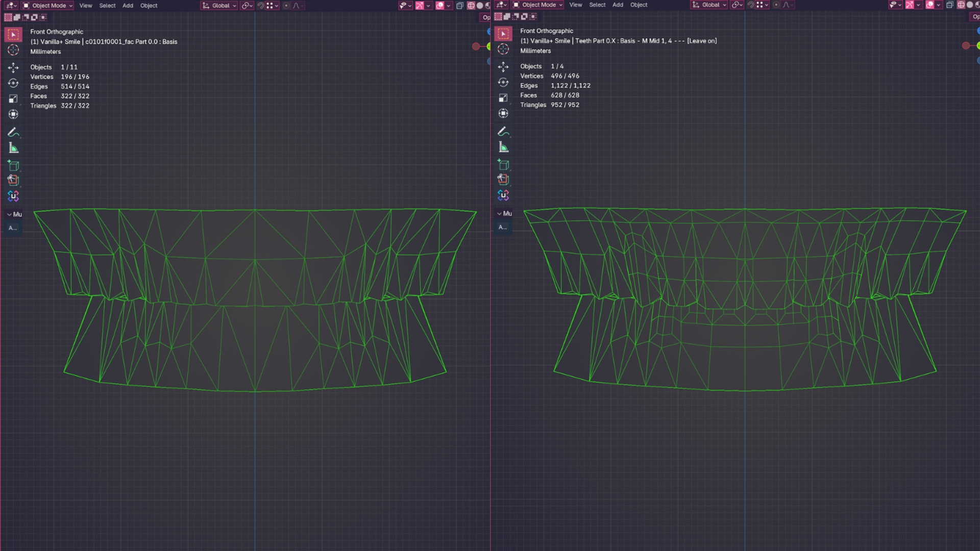The height and width of the screenshot is (551, 980).
Task: Select the Measure tool in right viewport
Action: point(503,147)
